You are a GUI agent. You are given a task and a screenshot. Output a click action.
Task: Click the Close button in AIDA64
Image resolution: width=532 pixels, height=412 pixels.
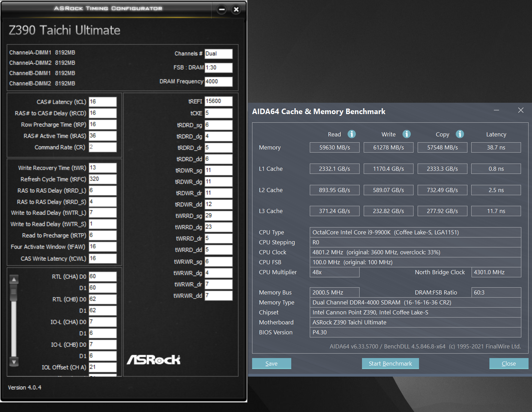(x=509, y=364)
